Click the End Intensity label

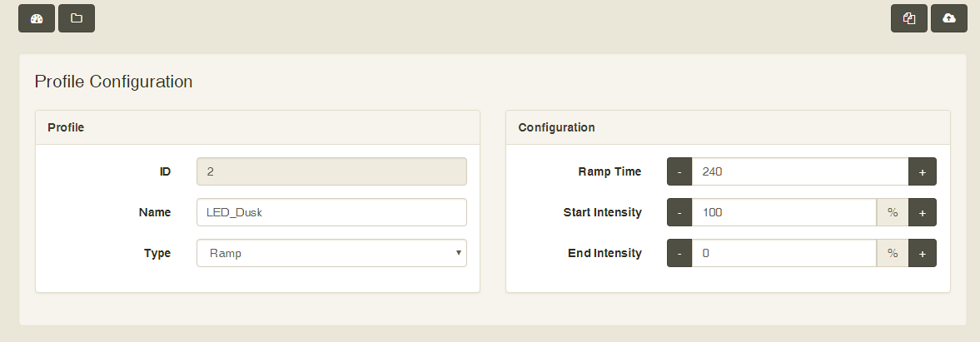(604, 253)
